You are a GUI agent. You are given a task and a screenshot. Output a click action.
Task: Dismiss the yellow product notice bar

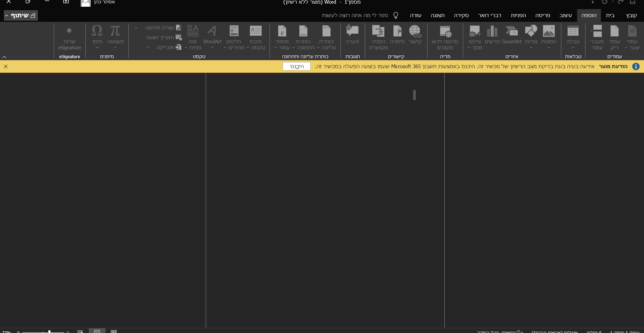6,66
